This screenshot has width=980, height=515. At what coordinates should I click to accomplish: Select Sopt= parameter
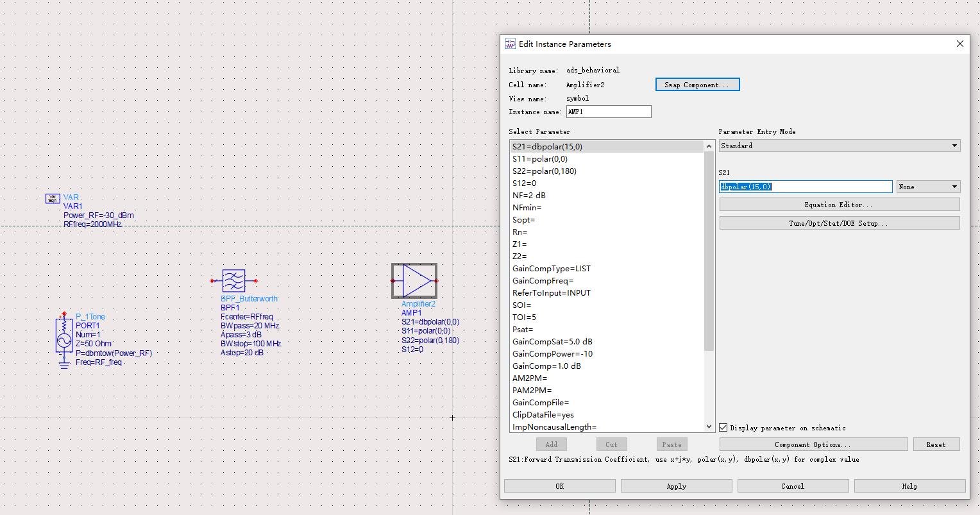coord(607,220)
